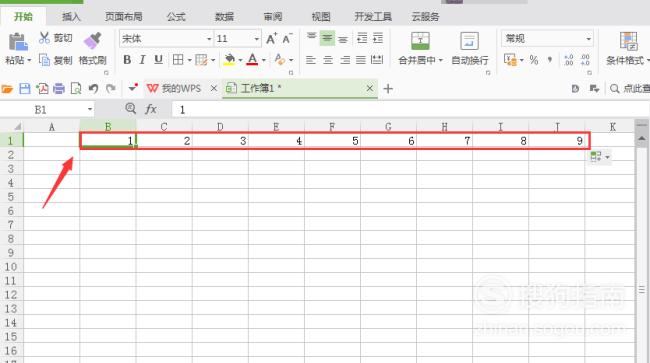Click the Copy icon
This screenshot has height=363, width=650.
pyautogui.click(x=44, y=60)
